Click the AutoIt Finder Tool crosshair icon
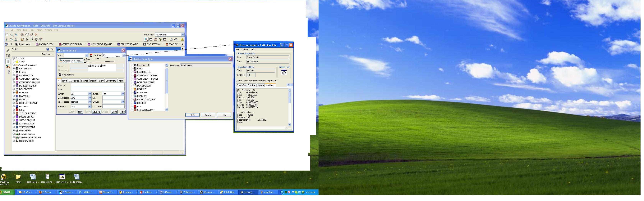Screen dimensions: 644x201 [x=284, y=73]
